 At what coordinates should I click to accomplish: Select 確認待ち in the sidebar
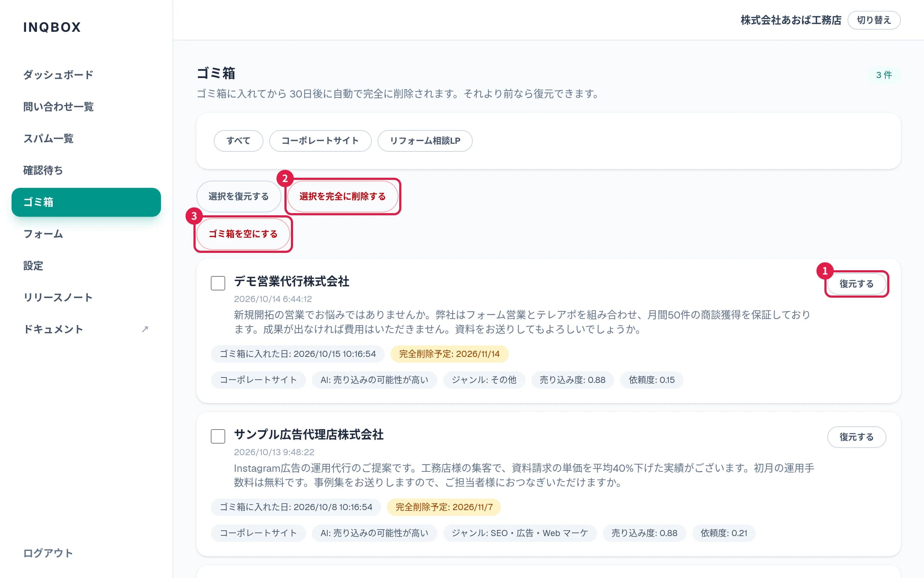(x=86, y=170)
